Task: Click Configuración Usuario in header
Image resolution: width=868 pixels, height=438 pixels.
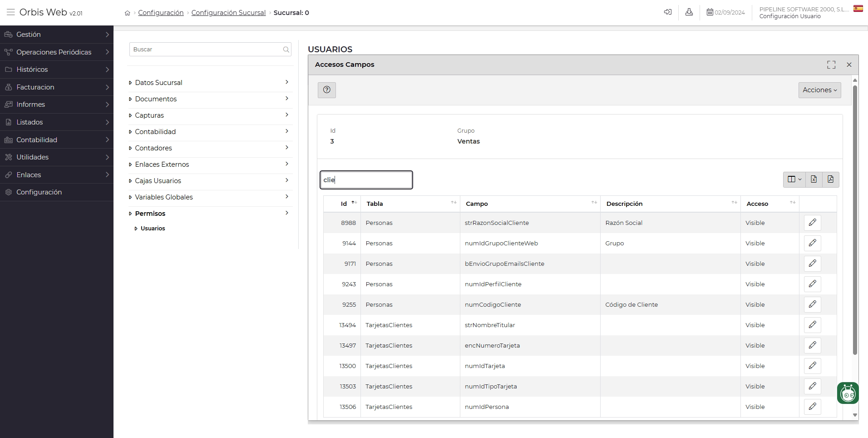Action: [x=790, y=16]
